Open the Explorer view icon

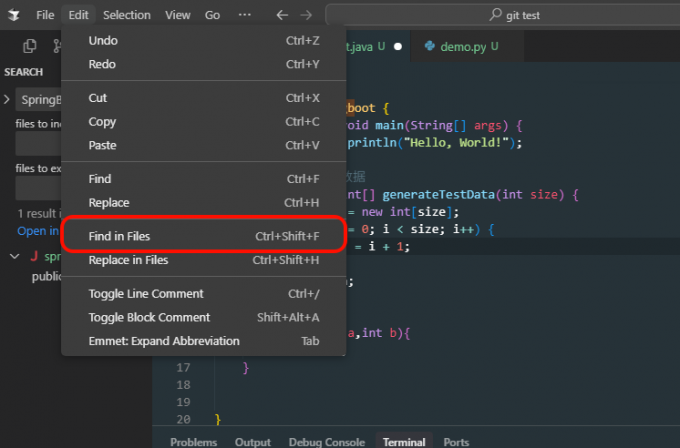tap(30, 46)
